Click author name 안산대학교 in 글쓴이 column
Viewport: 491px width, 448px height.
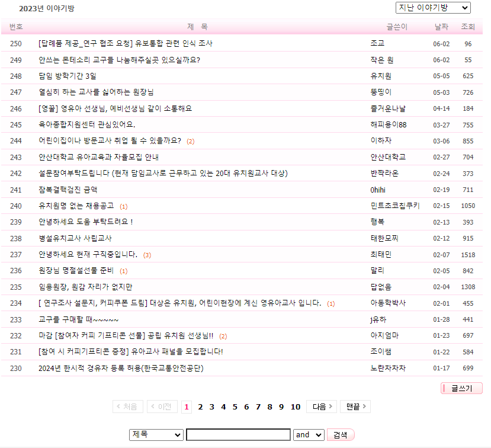pos(388,157)
